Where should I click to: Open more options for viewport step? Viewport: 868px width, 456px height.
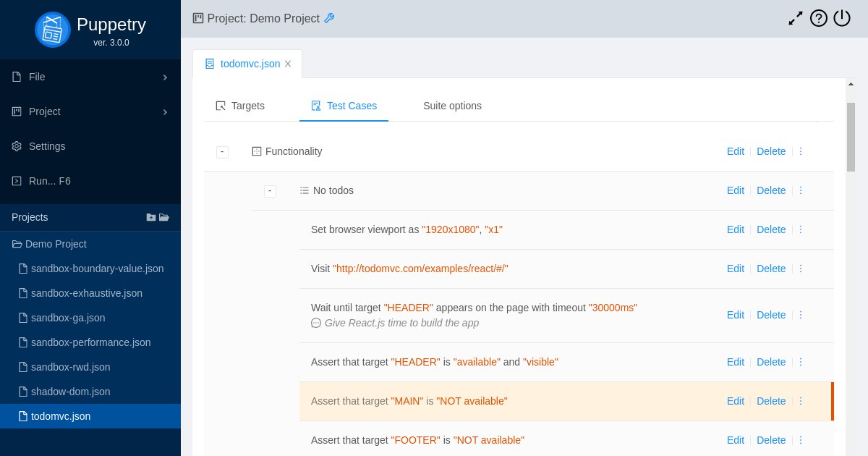[x=801, y=229]
